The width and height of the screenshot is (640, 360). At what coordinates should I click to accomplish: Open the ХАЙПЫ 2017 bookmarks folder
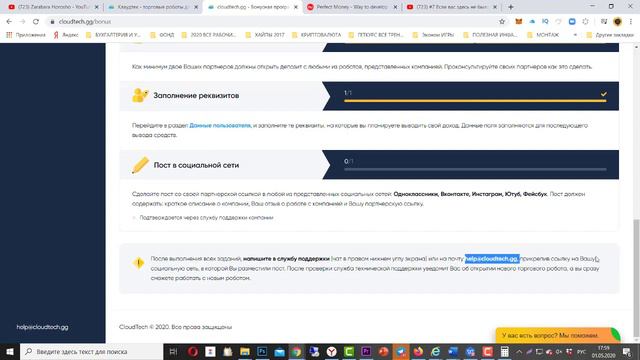[265, 35]
